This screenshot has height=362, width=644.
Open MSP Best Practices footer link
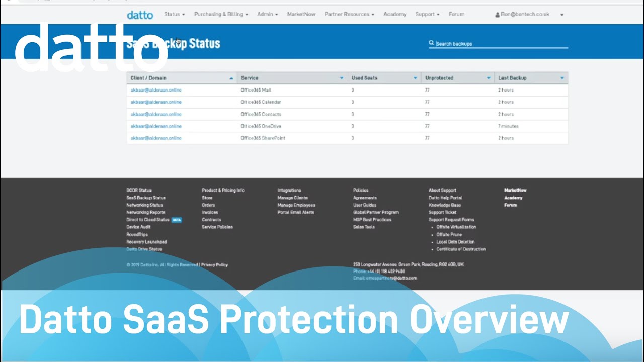pos(372,220)
